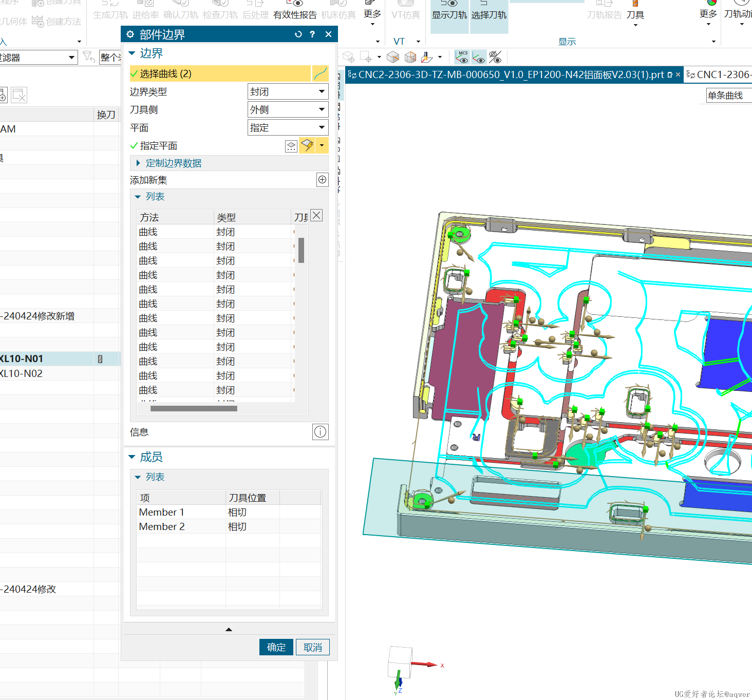Image resolution: width=752 pixels, height=700 pixels.
Task: Click the 创建方法 icon
Action: (37, 21)
